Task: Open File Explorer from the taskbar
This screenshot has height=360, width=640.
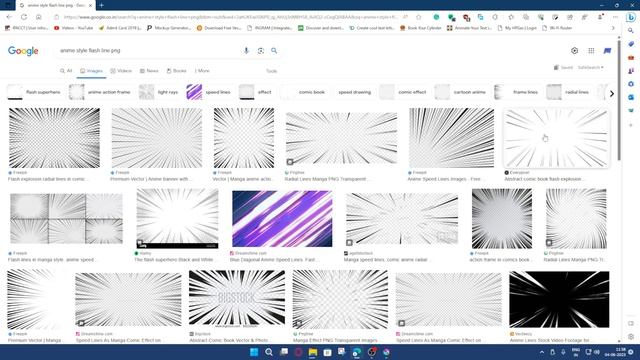Action: click(x=313, y=352)
